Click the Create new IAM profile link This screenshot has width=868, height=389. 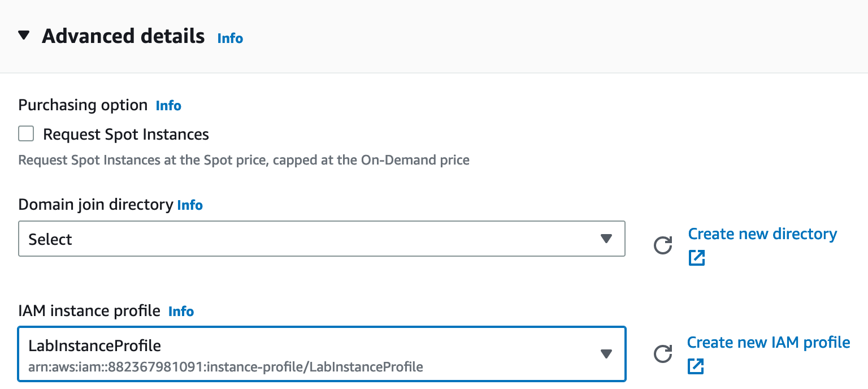(x=768, y=343)
